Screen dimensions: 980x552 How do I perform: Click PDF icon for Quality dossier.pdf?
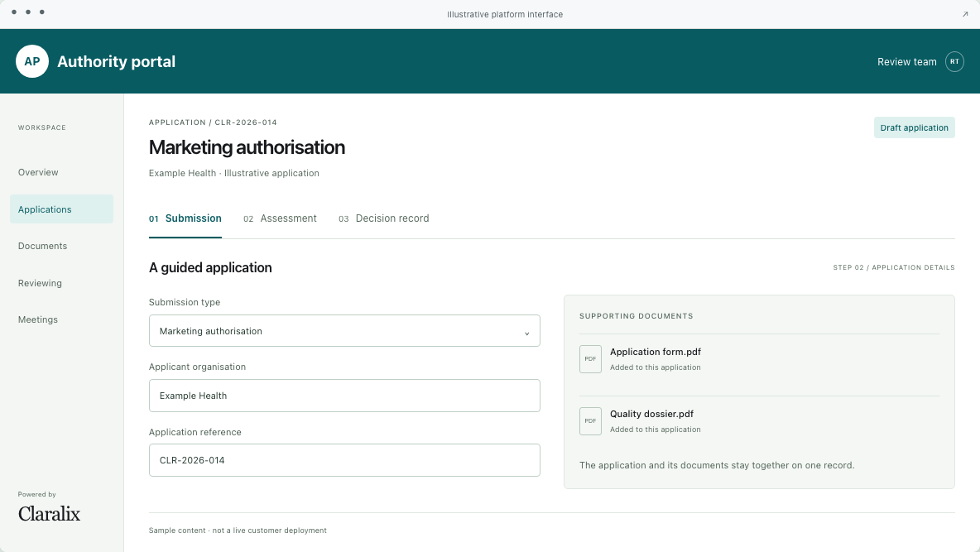coord(590,420)
